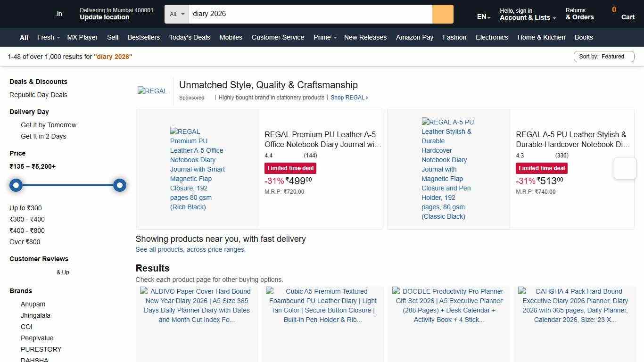Click the left handle of price slider
The width and height of the screenshot is (644, 362).
tap(16, 185)
